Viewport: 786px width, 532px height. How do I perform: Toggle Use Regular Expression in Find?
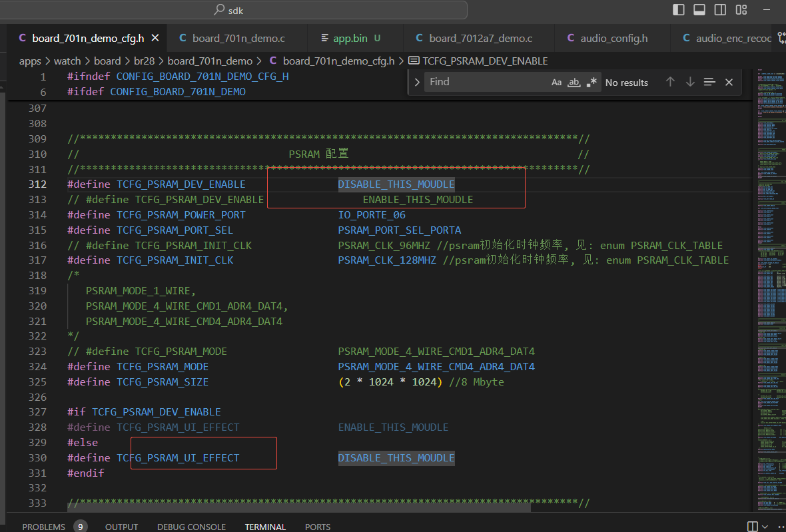(591, 82)
